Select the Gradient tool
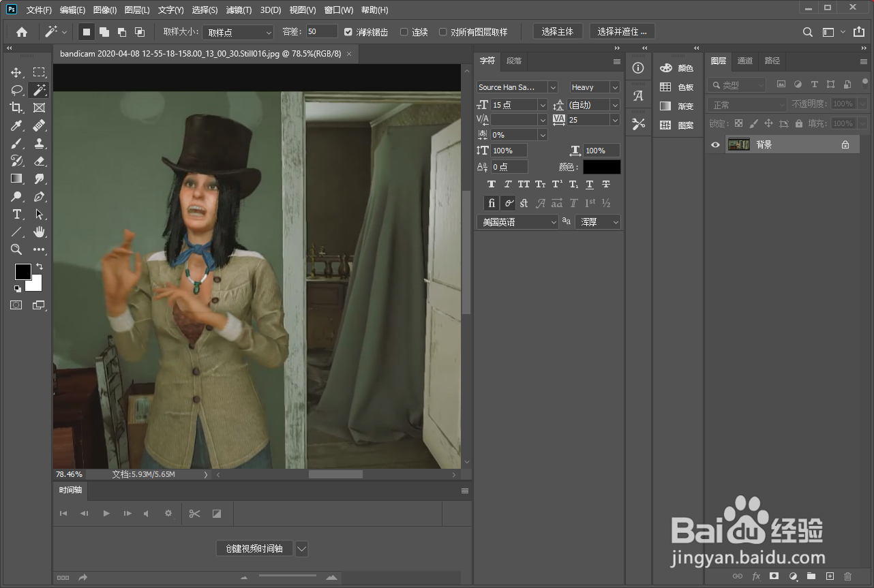 click(x=16, y=179)
